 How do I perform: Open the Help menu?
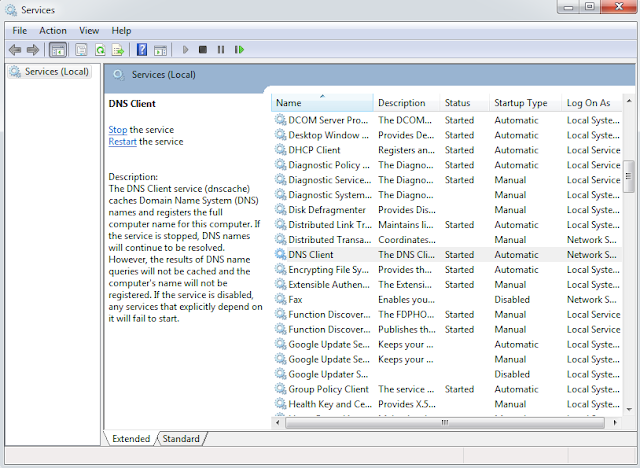pos(121,31)
